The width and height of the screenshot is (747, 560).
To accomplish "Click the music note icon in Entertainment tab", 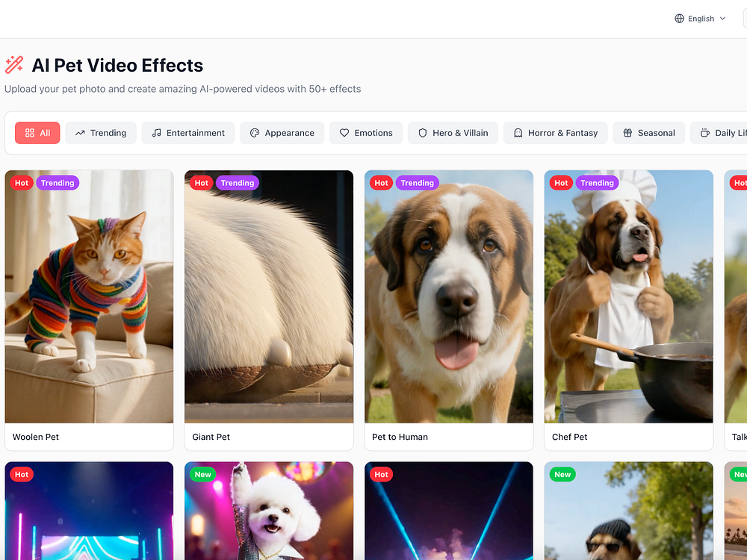I will 156,133.
